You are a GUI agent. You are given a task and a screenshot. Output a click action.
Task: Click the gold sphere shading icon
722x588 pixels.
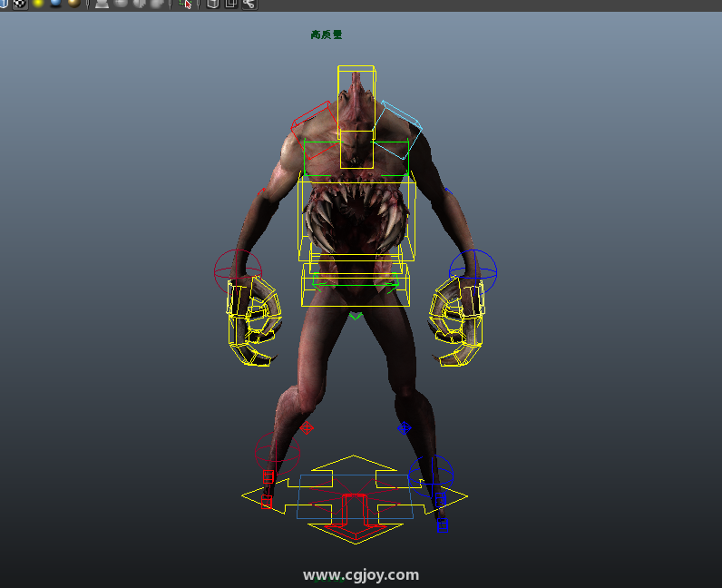click(x=73, y=4)
